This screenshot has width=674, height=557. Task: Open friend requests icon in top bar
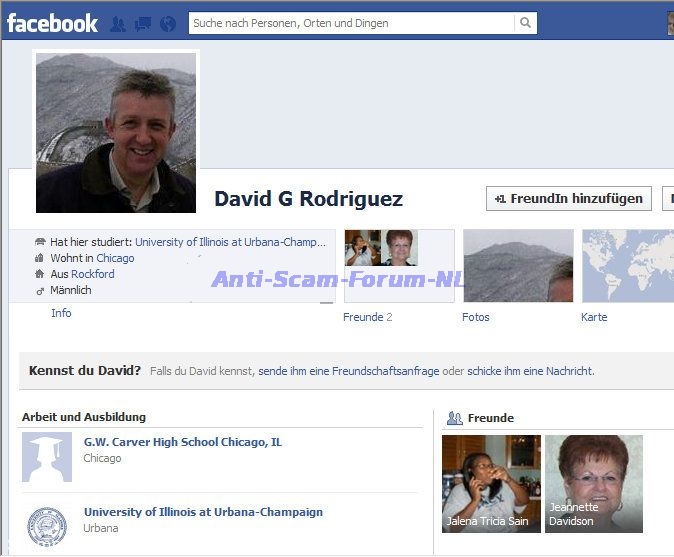118,23
